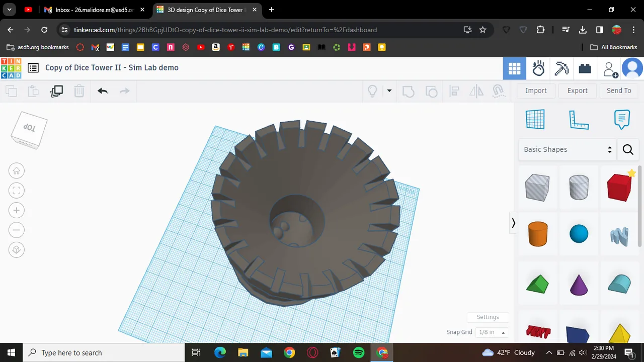This screenshot has height=362, width=644.
Task: Switch to Blocks pickaxe icon
Action: 561,68
